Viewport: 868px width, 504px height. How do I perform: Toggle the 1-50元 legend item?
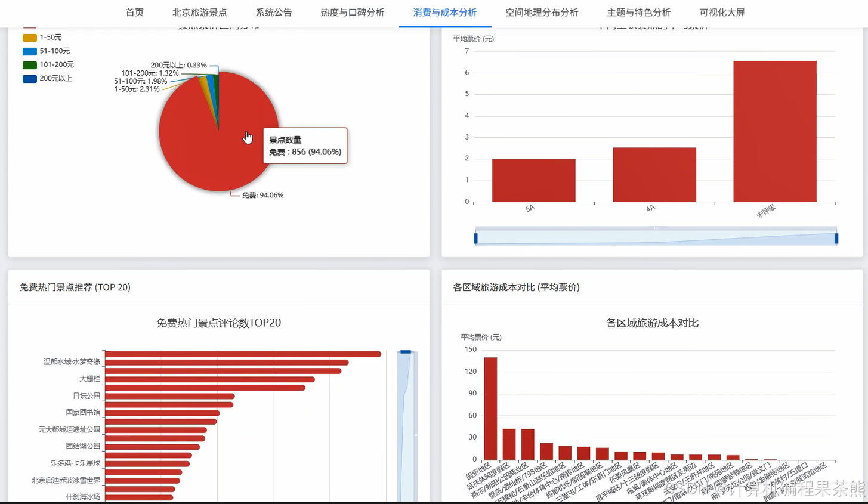[42, 38]
